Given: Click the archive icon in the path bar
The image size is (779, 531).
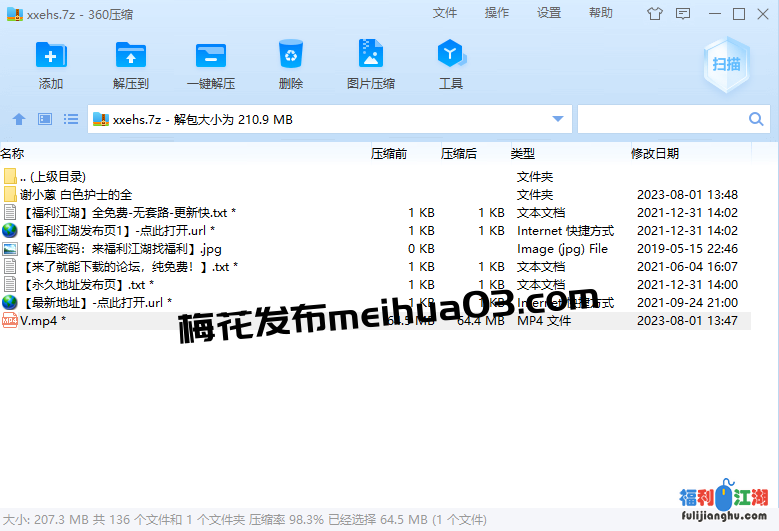Looking at the screenshot, I should click(x=101, y=119).
